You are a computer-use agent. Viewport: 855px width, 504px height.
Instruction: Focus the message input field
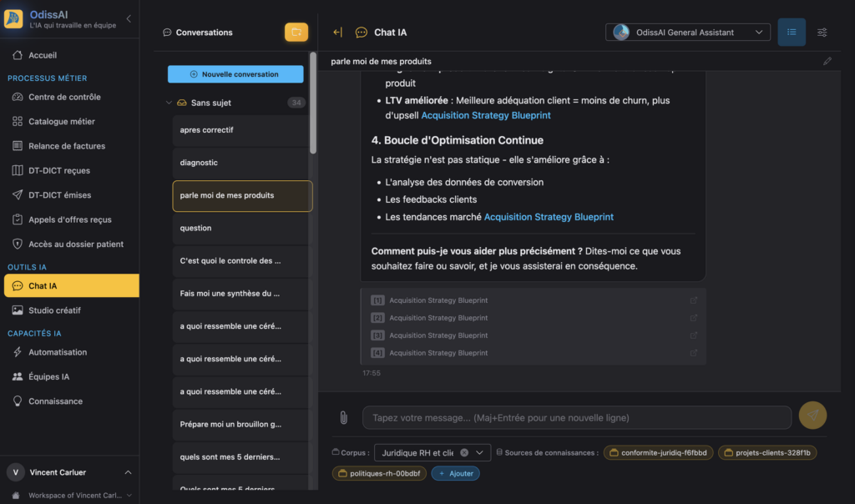pyautogui.click(x=577, y=418)
